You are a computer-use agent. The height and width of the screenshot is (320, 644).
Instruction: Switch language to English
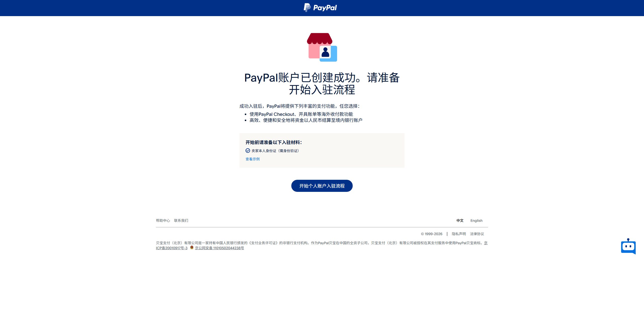[x=476, y=221]
